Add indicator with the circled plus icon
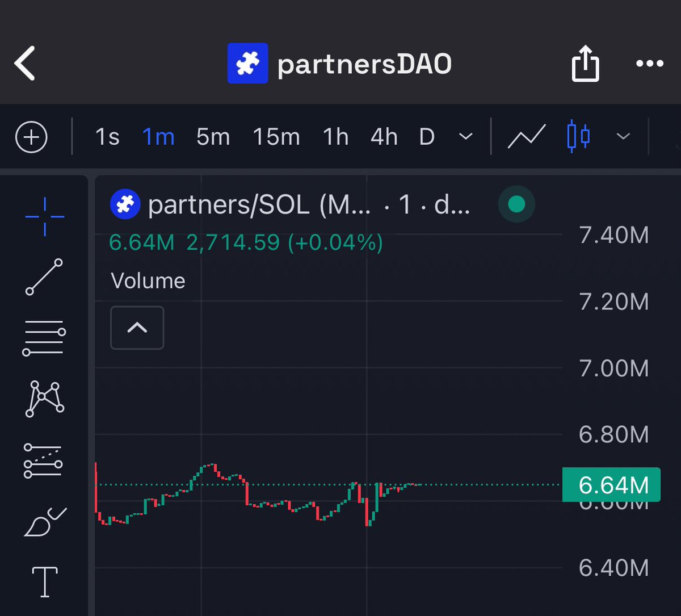This screenshot has height=616, width=681. pyautogui.click(x=31, y=137)
